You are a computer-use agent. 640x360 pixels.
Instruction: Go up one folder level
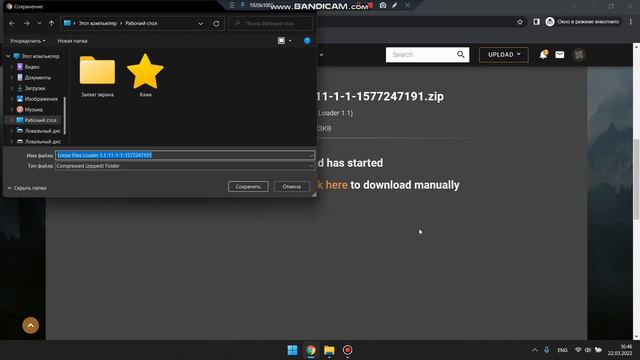(51, 24)
